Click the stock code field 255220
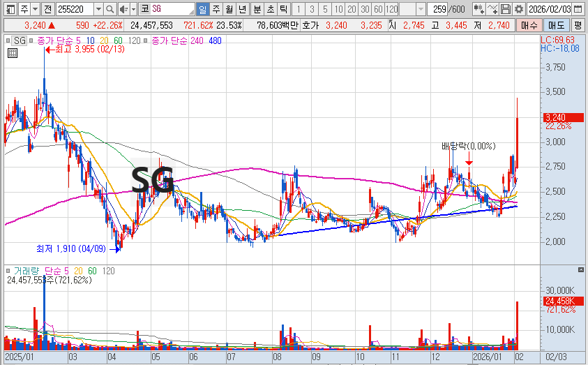588x365 pixels. tap(75, 9)
